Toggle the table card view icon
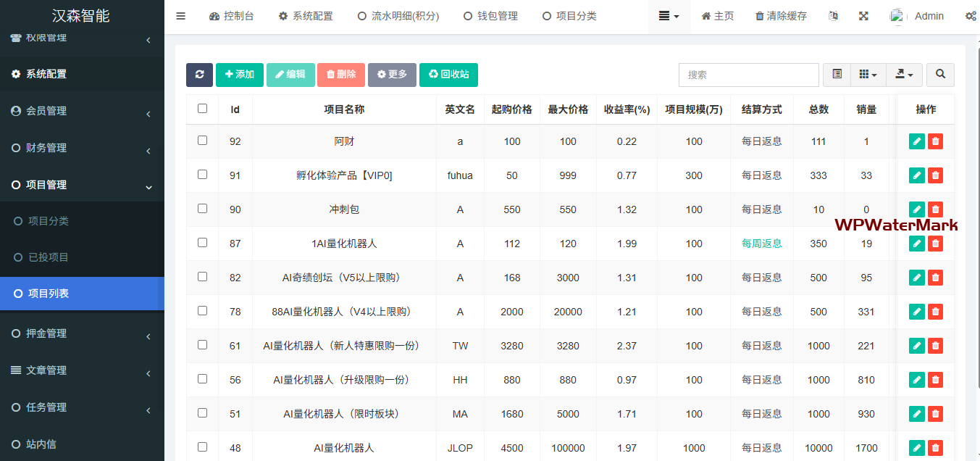This screenshot has width=980, height=461. pos(837,75)
